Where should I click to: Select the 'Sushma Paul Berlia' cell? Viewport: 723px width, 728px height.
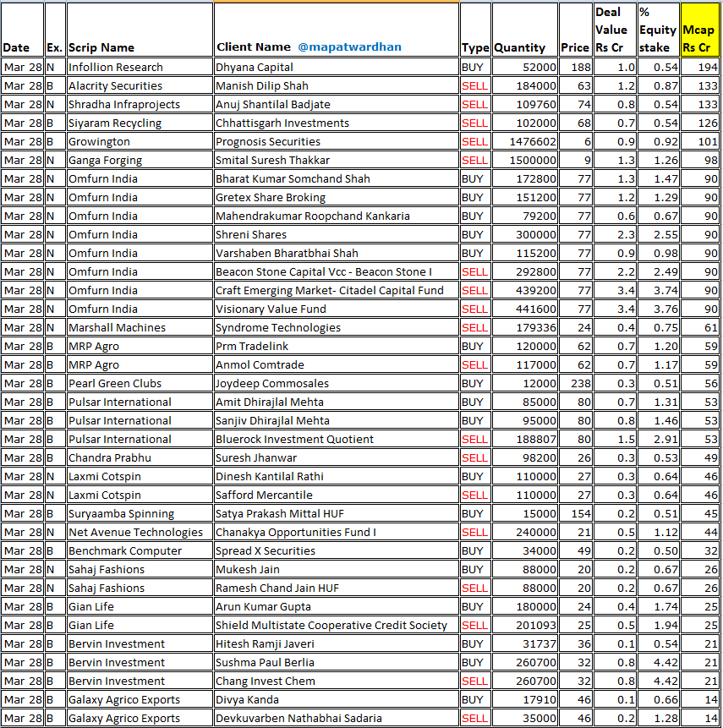point(337,662)
